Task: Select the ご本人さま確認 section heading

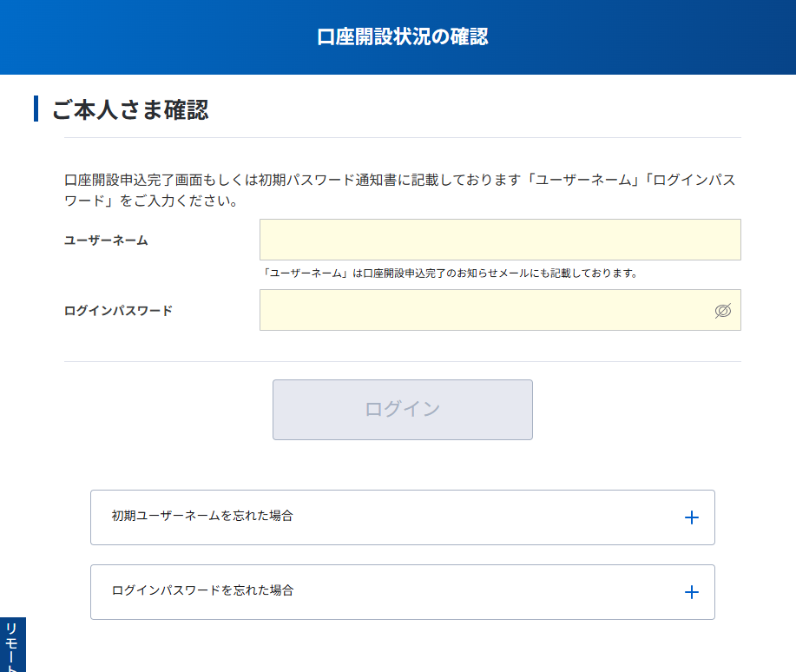Action: point(130,110)
